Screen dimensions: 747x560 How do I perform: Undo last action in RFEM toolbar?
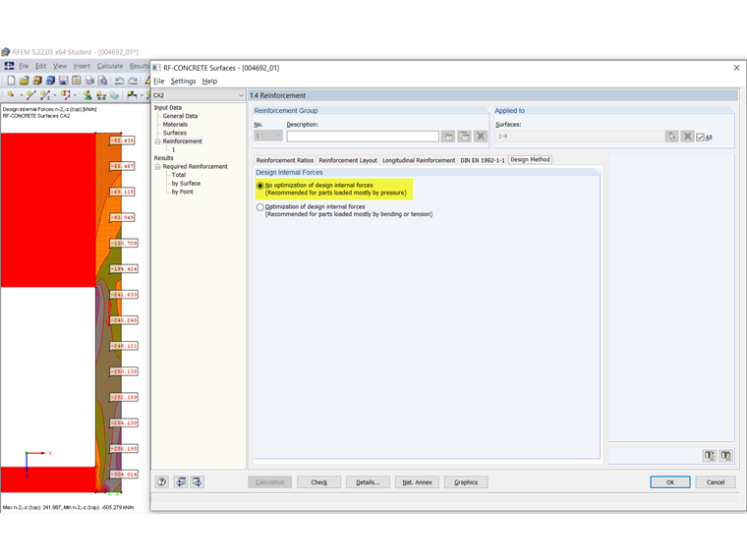(119, 81)
